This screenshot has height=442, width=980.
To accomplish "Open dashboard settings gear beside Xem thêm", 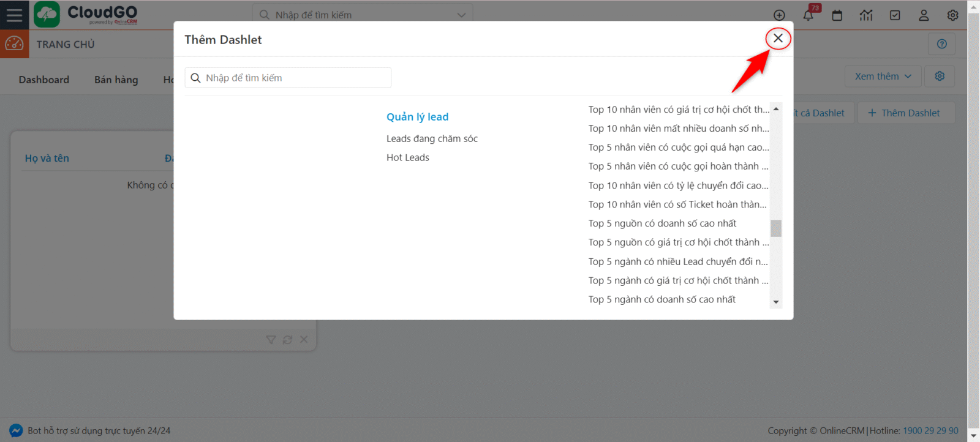I will coord(940,76).
